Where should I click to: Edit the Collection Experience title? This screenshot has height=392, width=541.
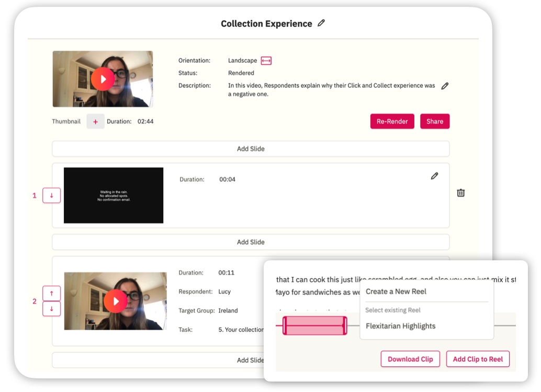tap(321, 23)
